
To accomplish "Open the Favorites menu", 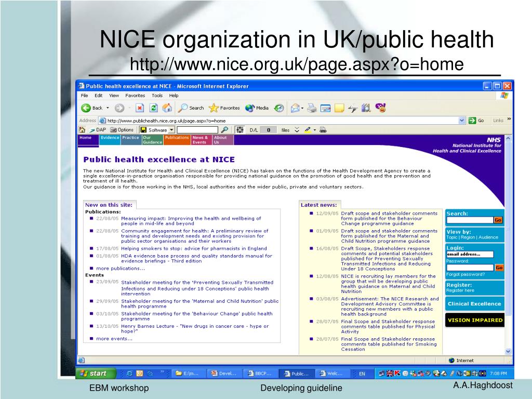I will [135, 96].
